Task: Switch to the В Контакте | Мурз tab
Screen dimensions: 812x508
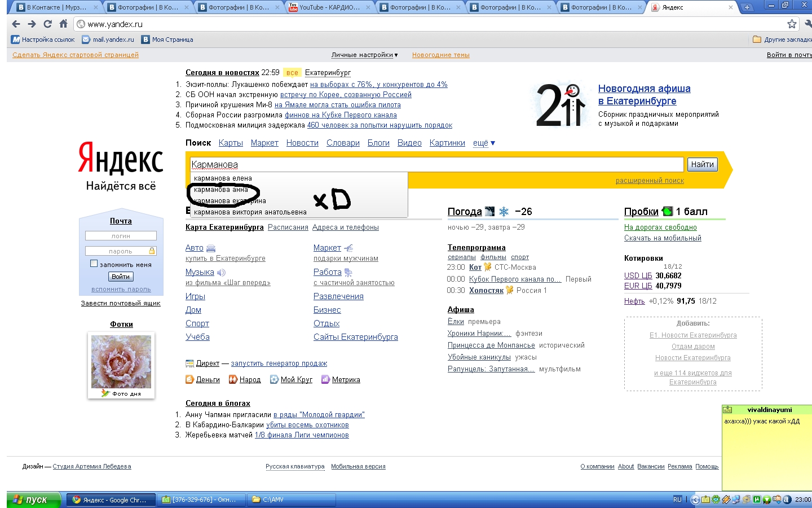Action: (x=56, y=7)
